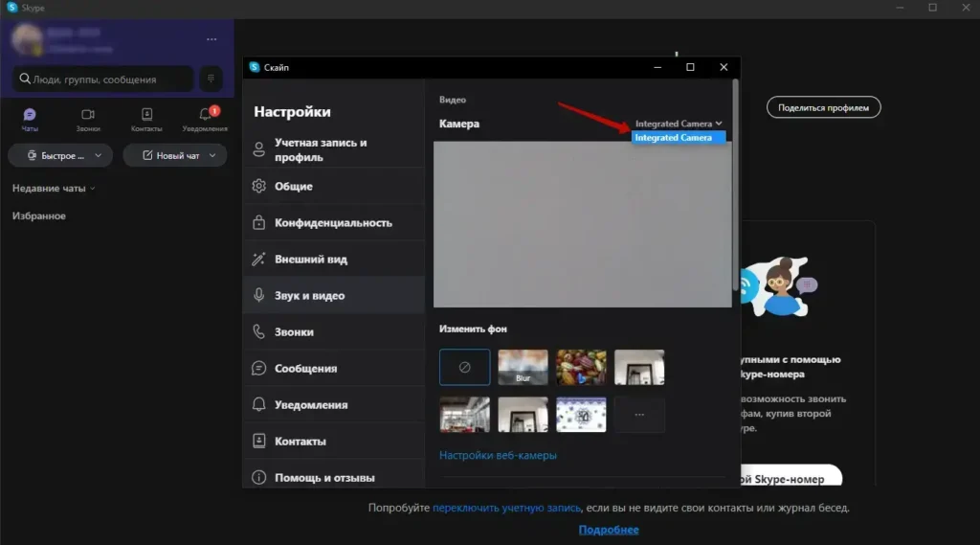Open the Конфиденциальность settings section

pyautogui.click(x=334, y=223)
